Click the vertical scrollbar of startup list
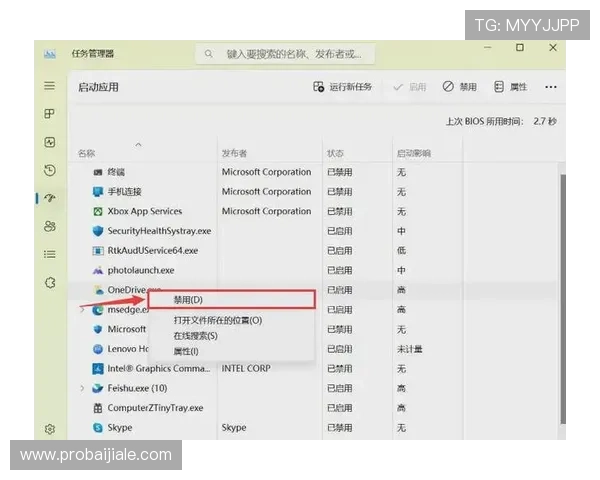The height and width of the screenshot is (480, 600). 562,299
